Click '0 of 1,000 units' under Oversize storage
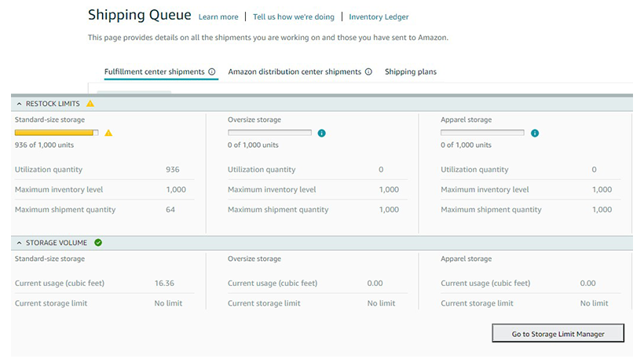 pos(253,145)
